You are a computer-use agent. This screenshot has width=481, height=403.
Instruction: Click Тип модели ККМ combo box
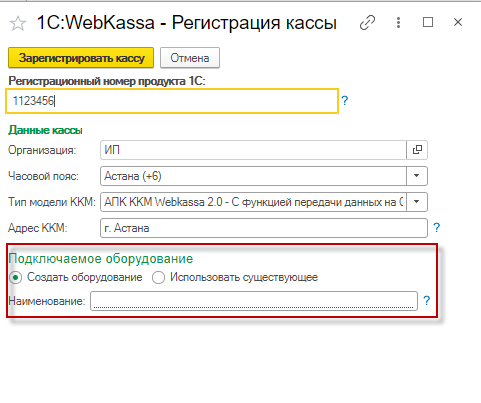(253, 202)
